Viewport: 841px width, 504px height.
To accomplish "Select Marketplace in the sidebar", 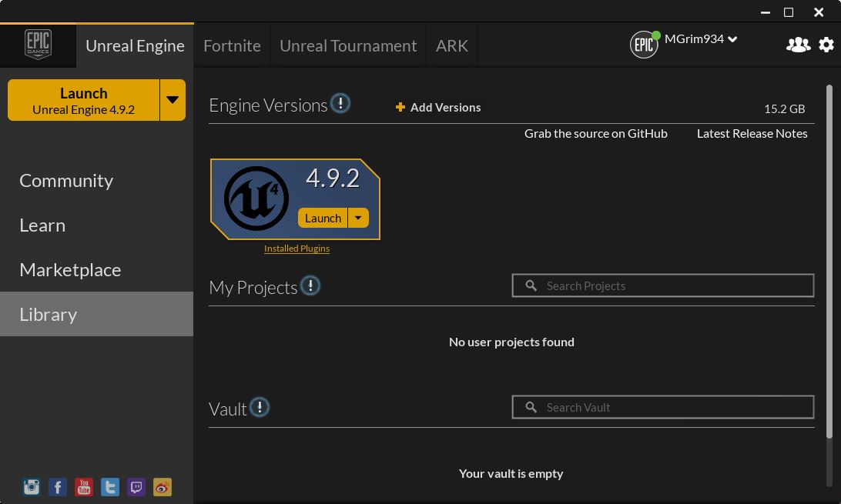I will coord(70,269).
